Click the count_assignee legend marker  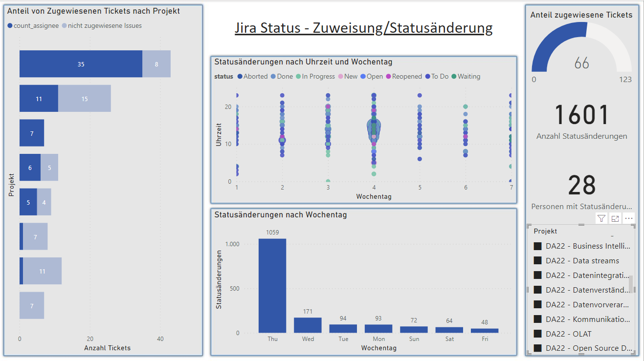tap(10, 25)
